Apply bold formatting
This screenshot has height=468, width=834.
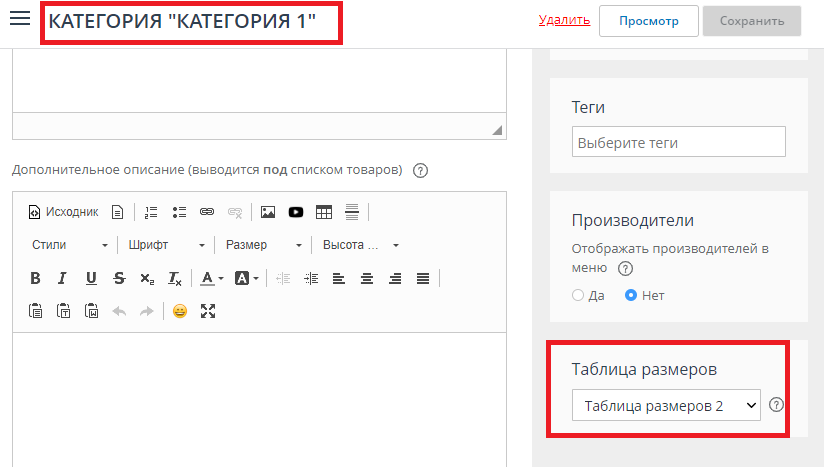(35, 278)
